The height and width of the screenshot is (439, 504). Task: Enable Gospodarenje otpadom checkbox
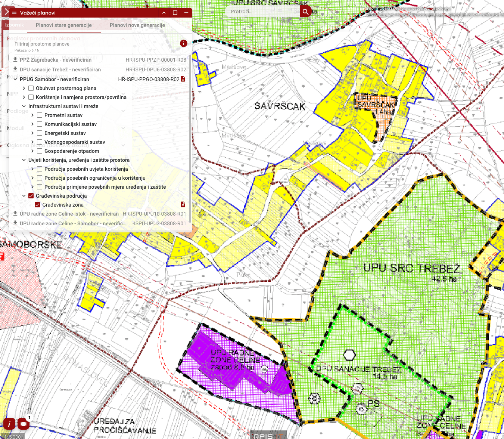(40, 151)
